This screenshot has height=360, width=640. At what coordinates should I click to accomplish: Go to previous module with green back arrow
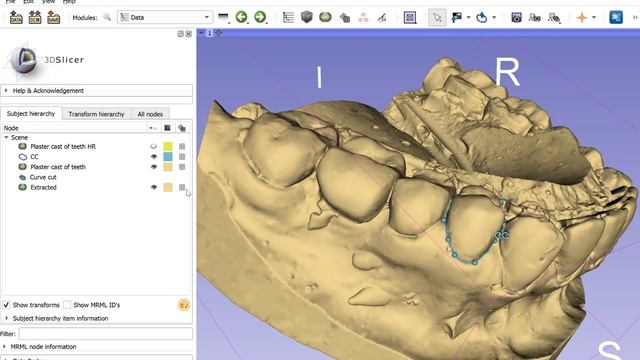click(241, 17)
